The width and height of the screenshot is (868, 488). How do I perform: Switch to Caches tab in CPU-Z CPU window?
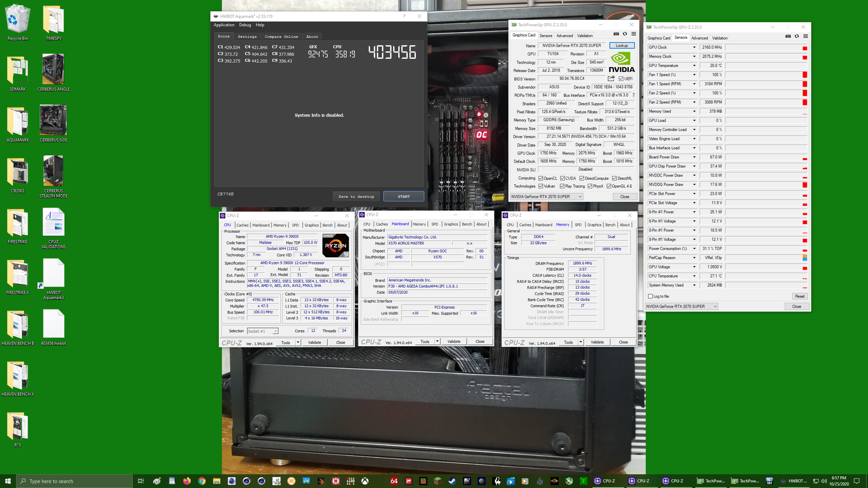[243, 225]
